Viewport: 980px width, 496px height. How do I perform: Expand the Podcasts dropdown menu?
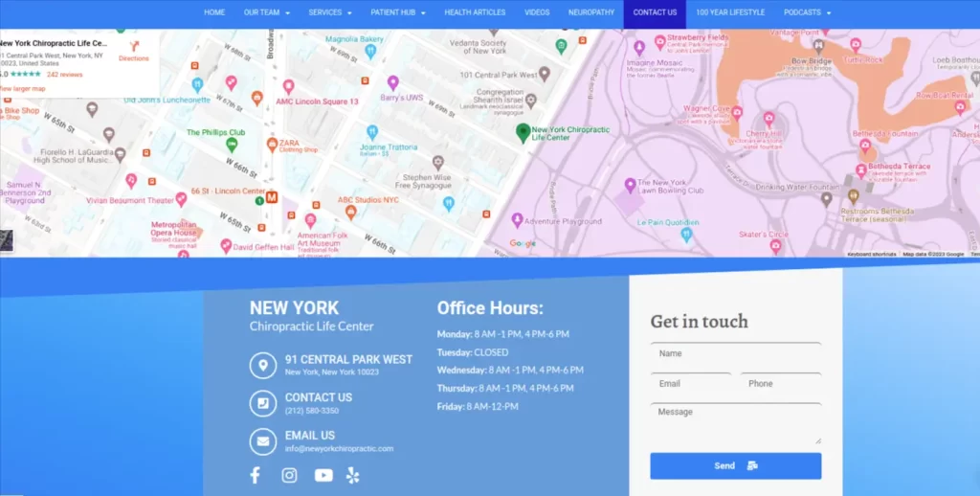807,12
